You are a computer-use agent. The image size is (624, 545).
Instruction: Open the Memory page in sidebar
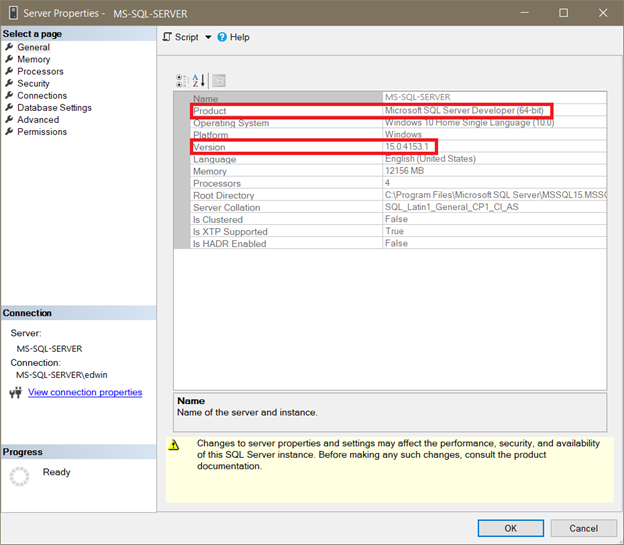click(x=33, y=59)
